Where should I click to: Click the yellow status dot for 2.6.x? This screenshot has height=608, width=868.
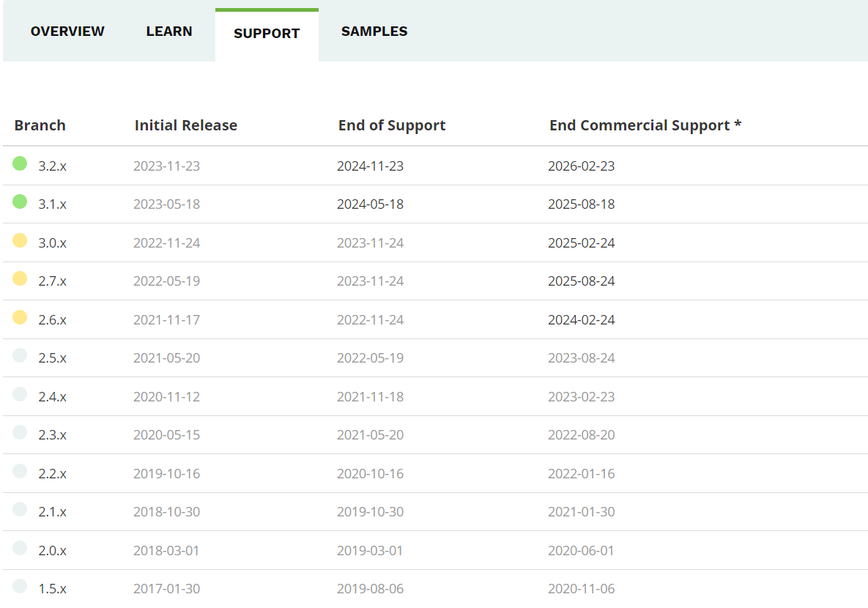tap(20, 317)
